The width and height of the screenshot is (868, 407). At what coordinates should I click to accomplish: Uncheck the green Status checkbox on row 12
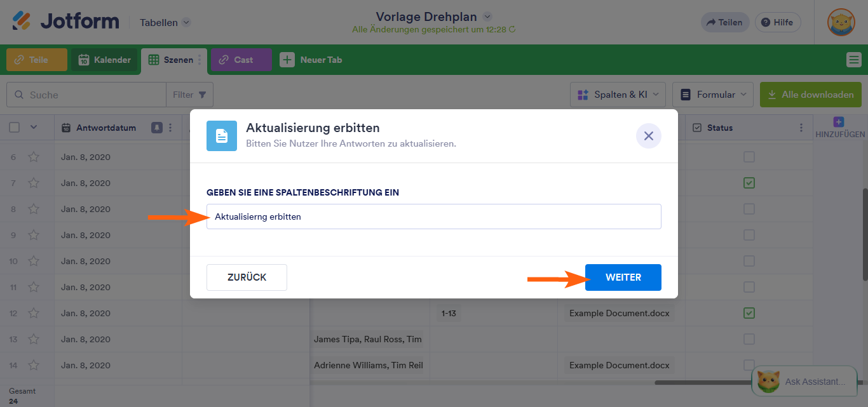(x=749, y=313)
